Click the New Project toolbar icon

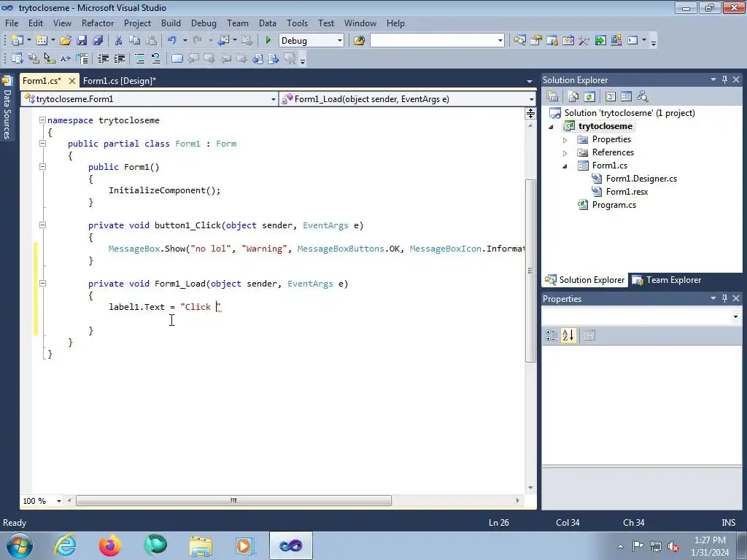(x=18, y=41)
